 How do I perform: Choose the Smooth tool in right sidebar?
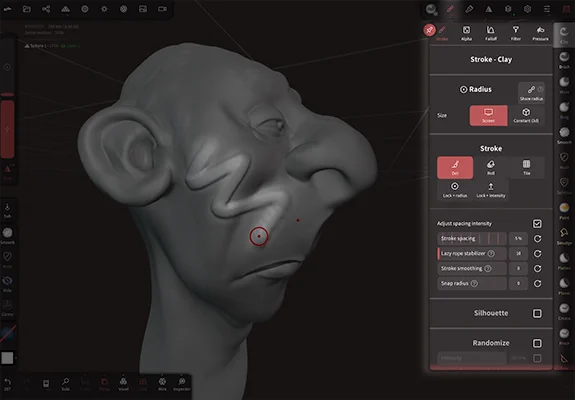(x=564, y=135)
